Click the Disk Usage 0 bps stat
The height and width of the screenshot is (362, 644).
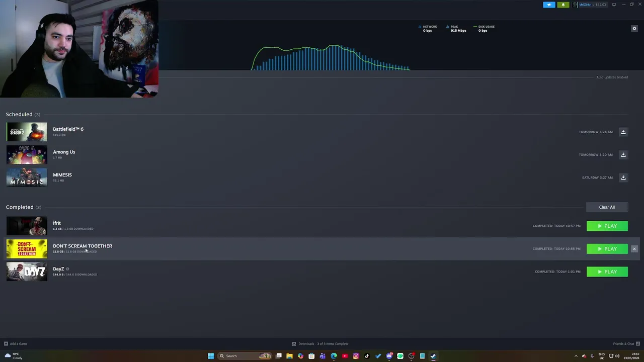(484, 29)
